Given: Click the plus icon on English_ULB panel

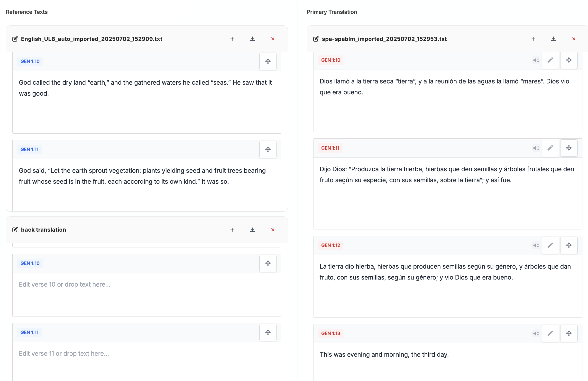Looking at the screenshot, I should pos(232,39).
